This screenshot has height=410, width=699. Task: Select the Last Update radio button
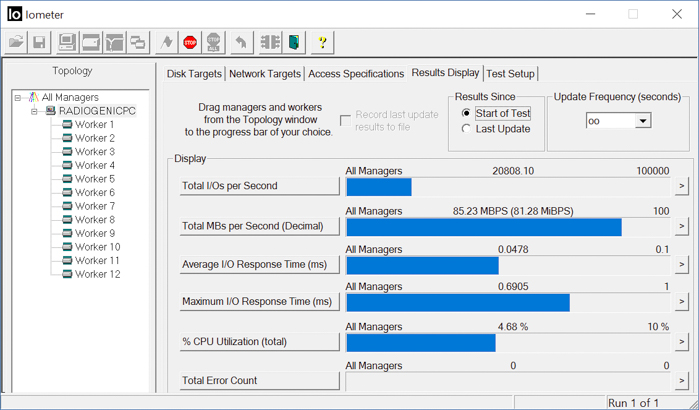tap(467, 129)
